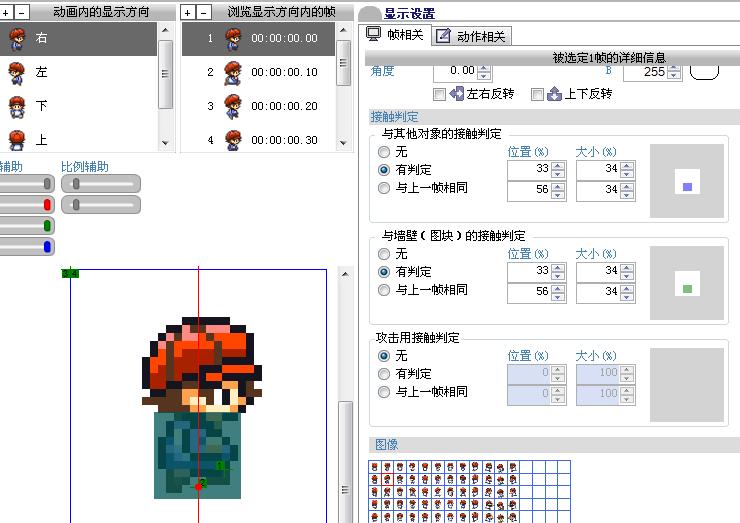This screenshot has height=523, width=740.
Task: Select 与上一帧相同 for wall tile contact detection
Action: [384, 290]
